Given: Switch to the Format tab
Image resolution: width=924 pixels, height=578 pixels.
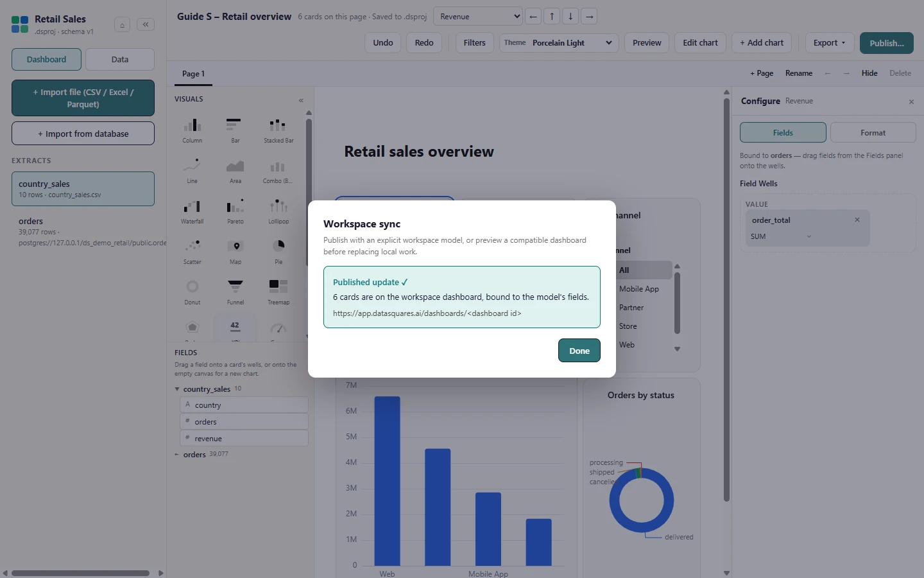Looking at the screenshot, I should point(873,132).
